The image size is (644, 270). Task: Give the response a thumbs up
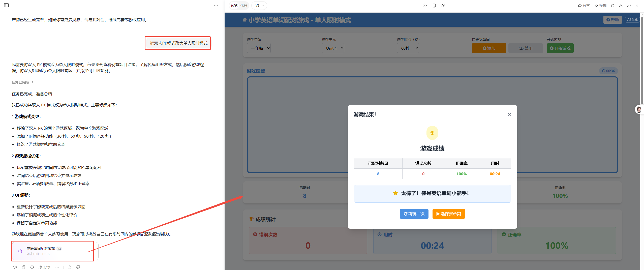pos(70,267)
